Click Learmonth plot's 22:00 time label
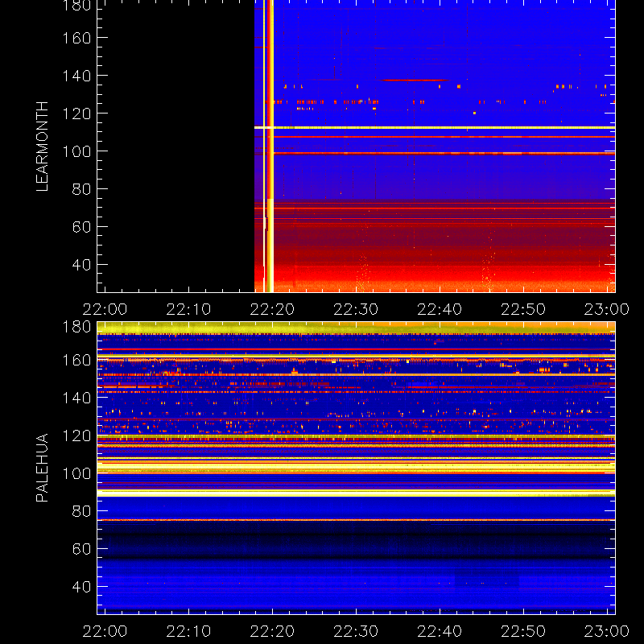The width and height of the screenshot is (644, 644). [x=105, y=309]
